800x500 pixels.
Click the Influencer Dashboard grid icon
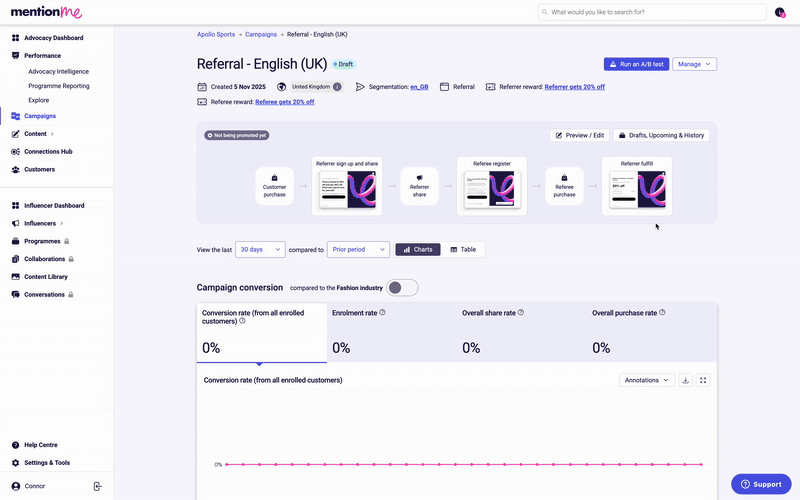(15, 206)
